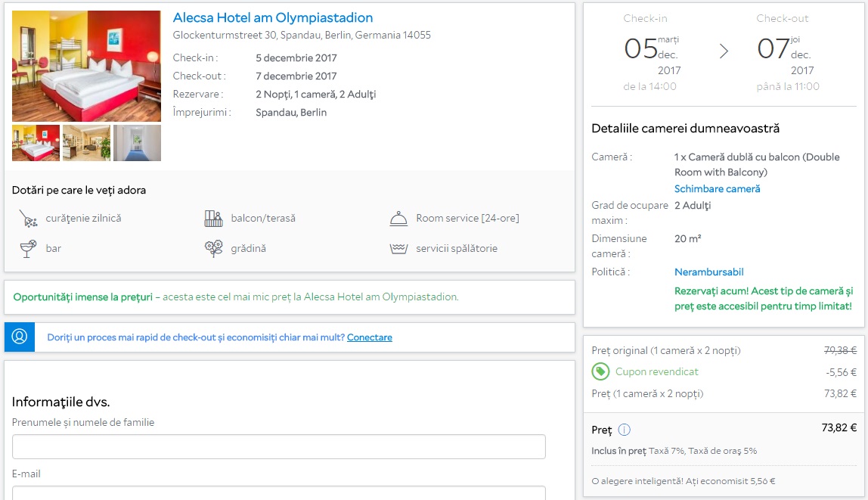Click into the E-mail input field
868x500 pixels.
278,492
